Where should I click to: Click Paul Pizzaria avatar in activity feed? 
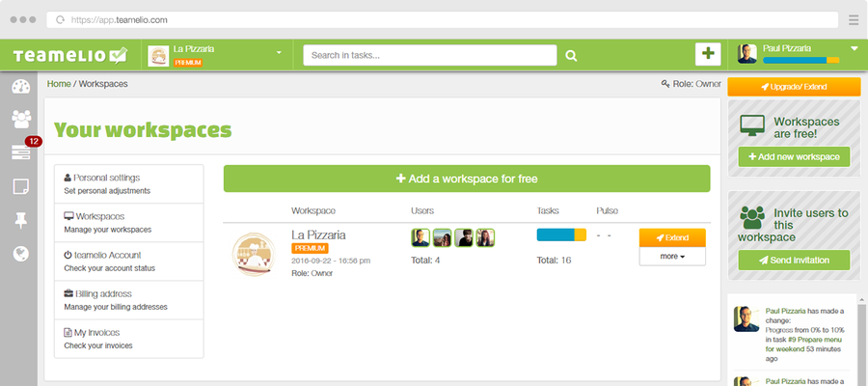point(746,319)
